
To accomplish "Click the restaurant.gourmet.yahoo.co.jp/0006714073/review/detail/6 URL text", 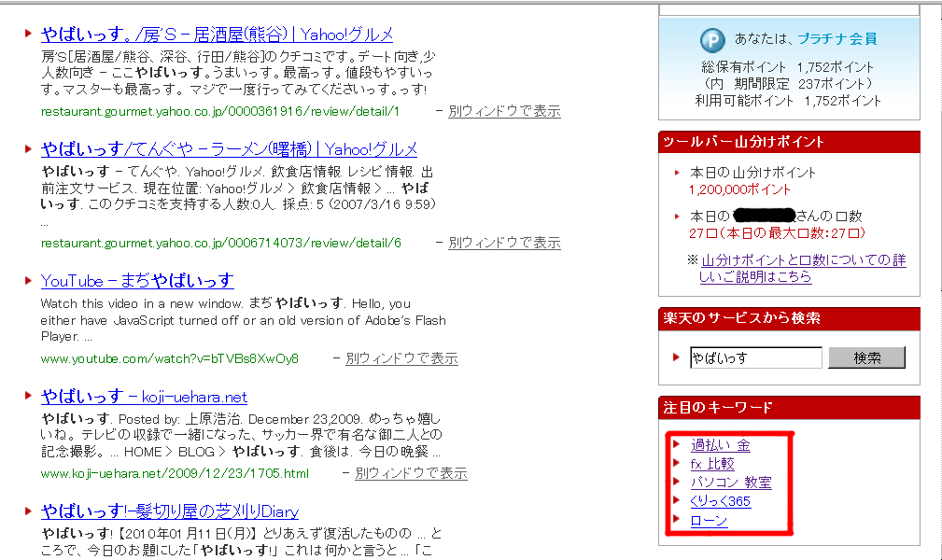I will (x=221, y=244).
